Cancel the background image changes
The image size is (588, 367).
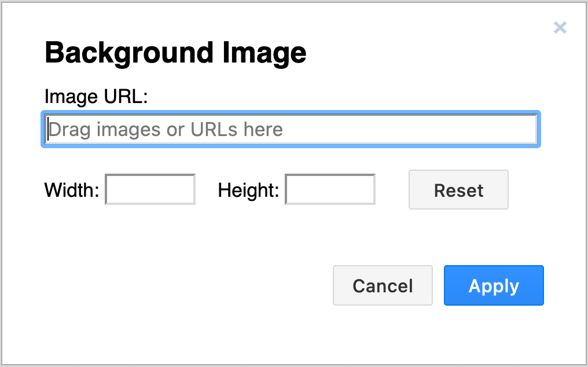click(383, 285)
